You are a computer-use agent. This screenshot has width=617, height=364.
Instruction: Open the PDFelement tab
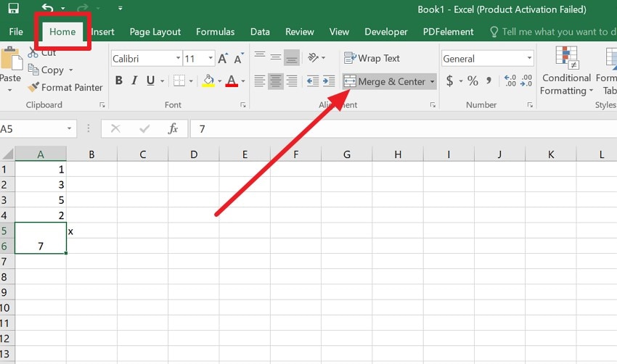click(x=448, y=32)
